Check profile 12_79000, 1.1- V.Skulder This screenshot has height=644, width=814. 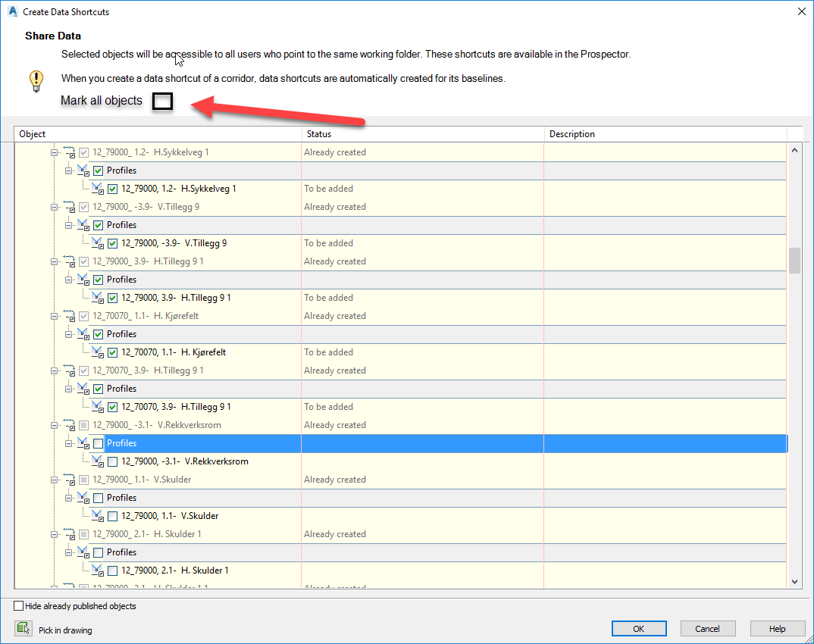113,516
